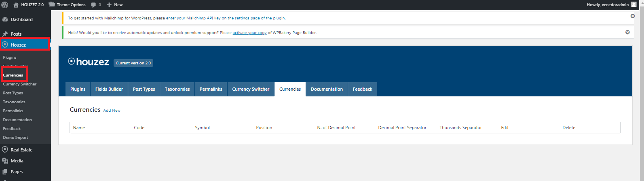Screen dimensions: 644x181
Task: Open Currency Switcher submenu in sidebar
Action: coord(19,84)
